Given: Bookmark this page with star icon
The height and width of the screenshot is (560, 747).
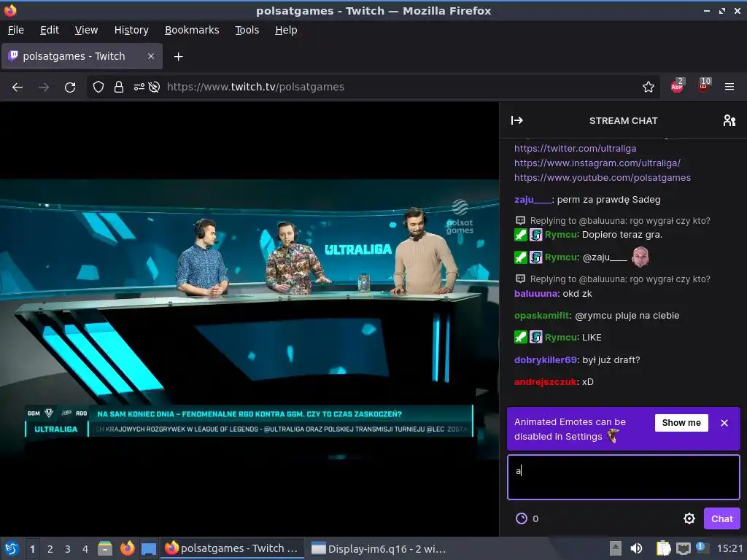Looking at the screenshot, I should (x=649, y=87).
